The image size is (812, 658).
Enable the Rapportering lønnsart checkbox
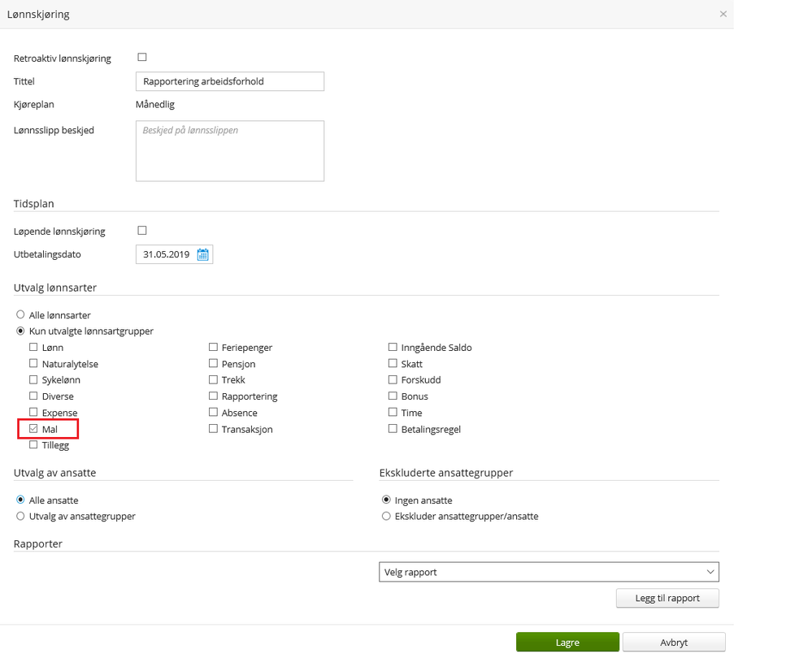click(214, 396)
